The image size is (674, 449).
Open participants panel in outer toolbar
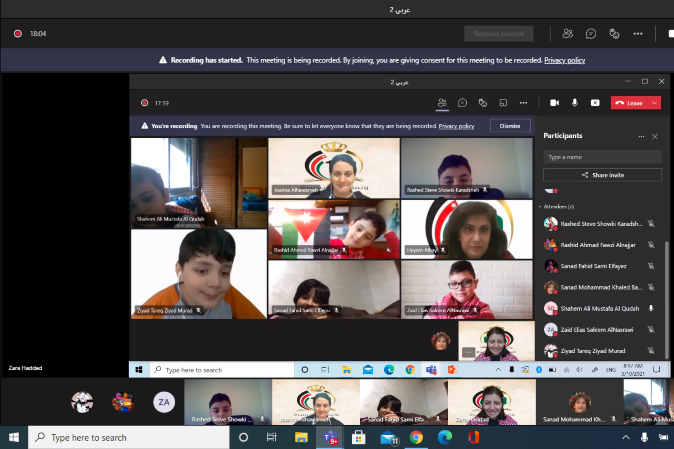point(568,33)
